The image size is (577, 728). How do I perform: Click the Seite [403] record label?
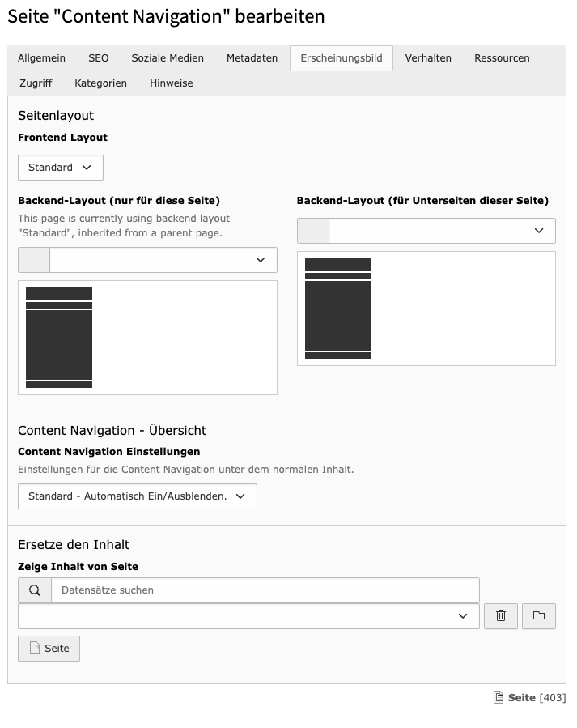[537, 697]
